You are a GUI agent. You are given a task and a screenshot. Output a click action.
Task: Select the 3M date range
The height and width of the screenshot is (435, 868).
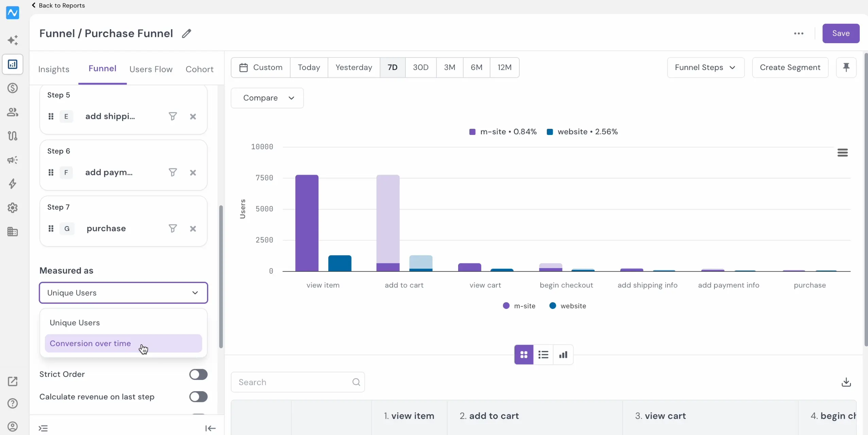point(450,67)
